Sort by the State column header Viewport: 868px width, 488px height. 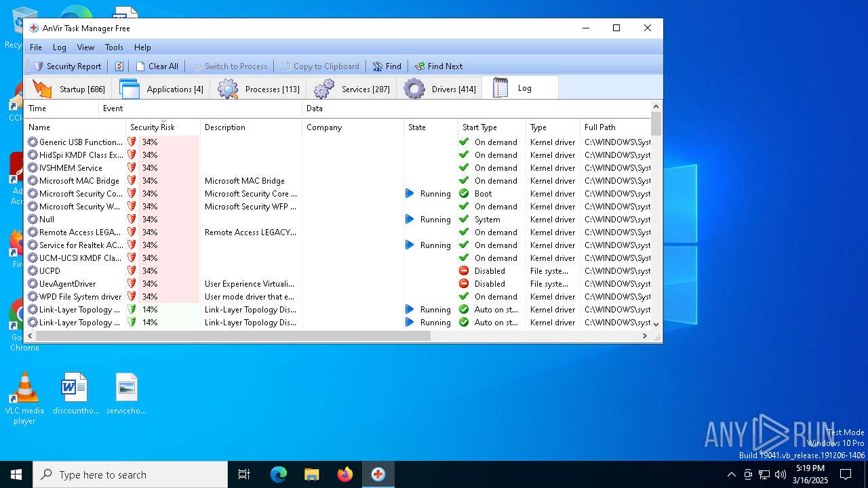click(431, 127)
